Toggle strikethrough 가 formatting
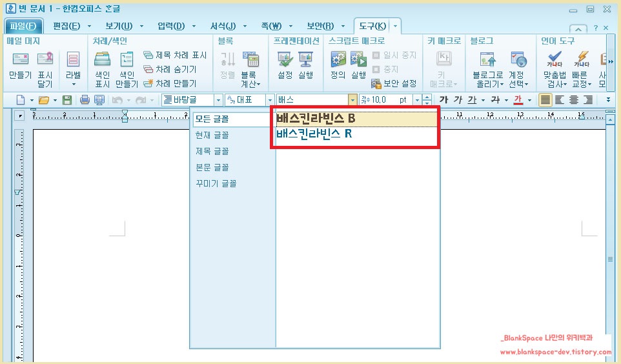 495,100
